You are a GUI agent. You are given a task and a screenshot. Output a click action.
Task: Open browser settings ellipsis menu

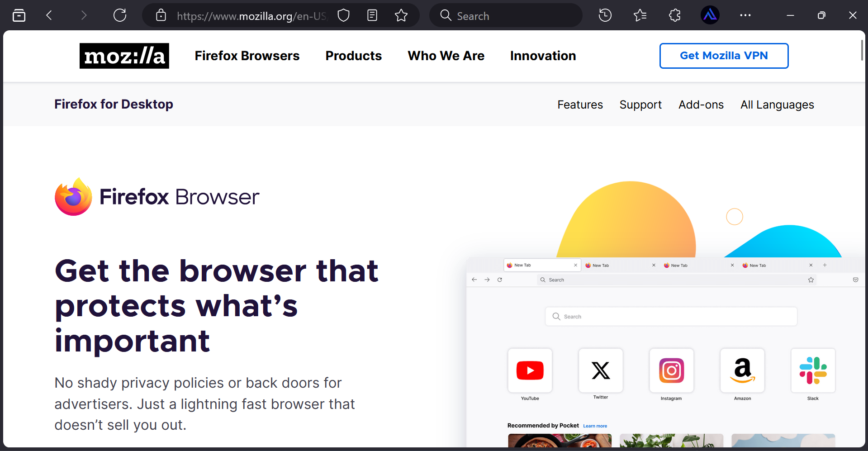pyautogui.click(x=745, y=16)
